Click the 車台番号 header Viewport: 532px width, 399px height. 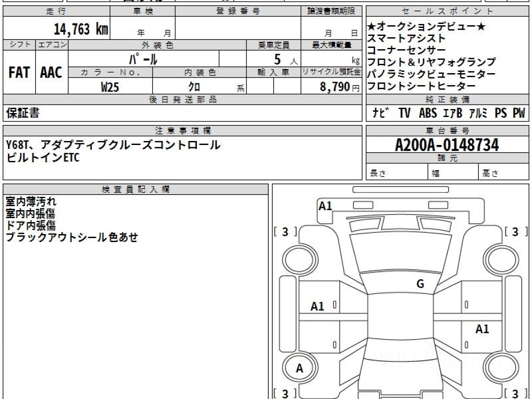pyautogui.click(x=447, y=130)
